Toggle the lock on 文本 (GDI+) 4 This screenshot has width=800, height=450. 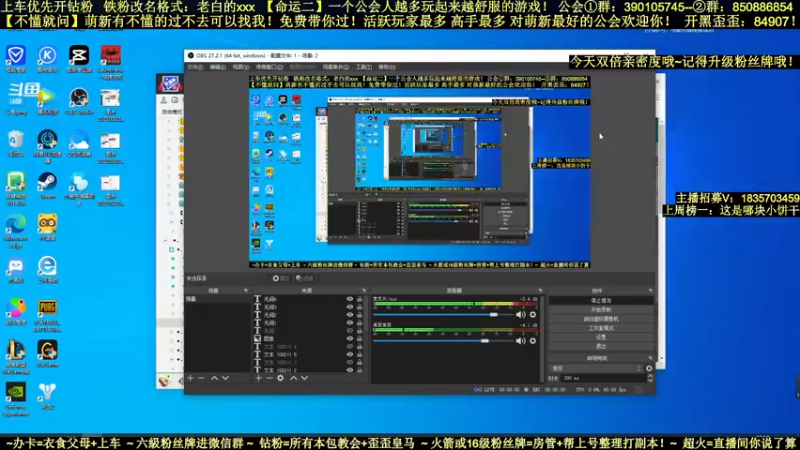point(360,346)
